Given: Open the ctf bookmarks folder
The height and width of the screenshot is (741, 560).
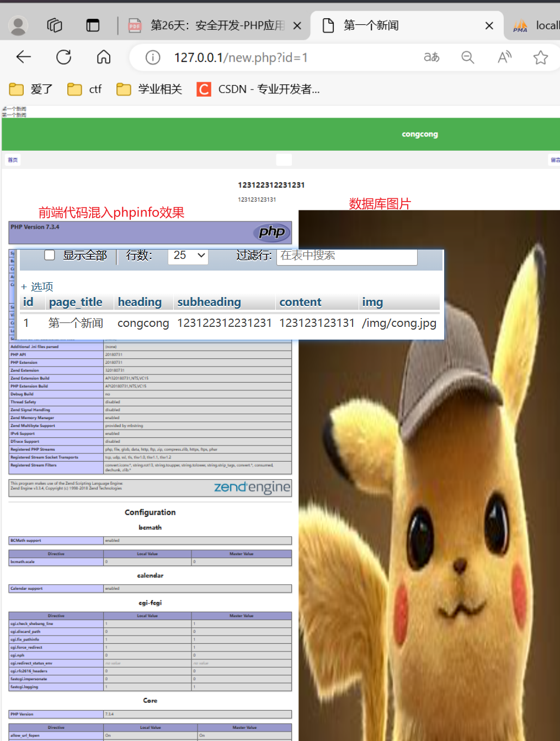Looking at the screenshot, I should (x=84, y=89).
